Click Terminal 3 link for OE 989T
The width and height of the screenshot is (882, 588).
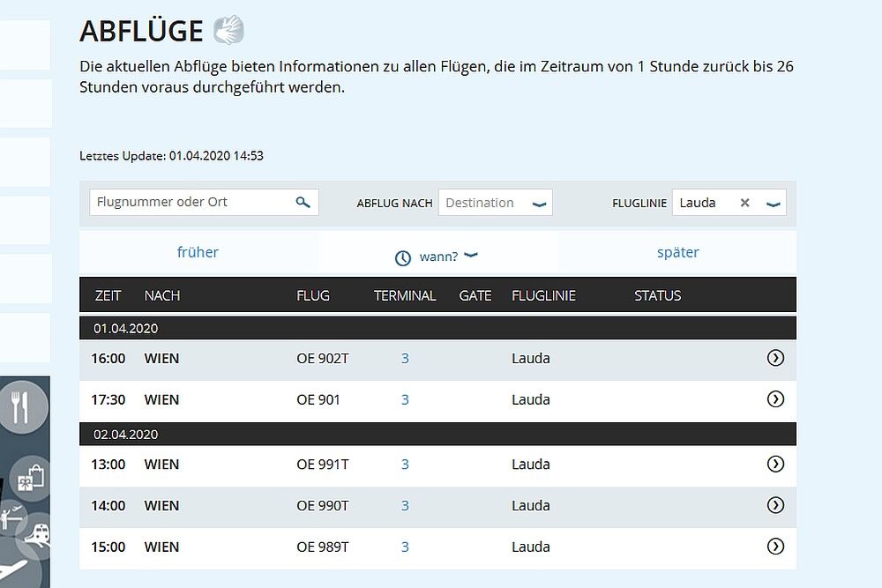pyautogui.click(x=405, y=547)
